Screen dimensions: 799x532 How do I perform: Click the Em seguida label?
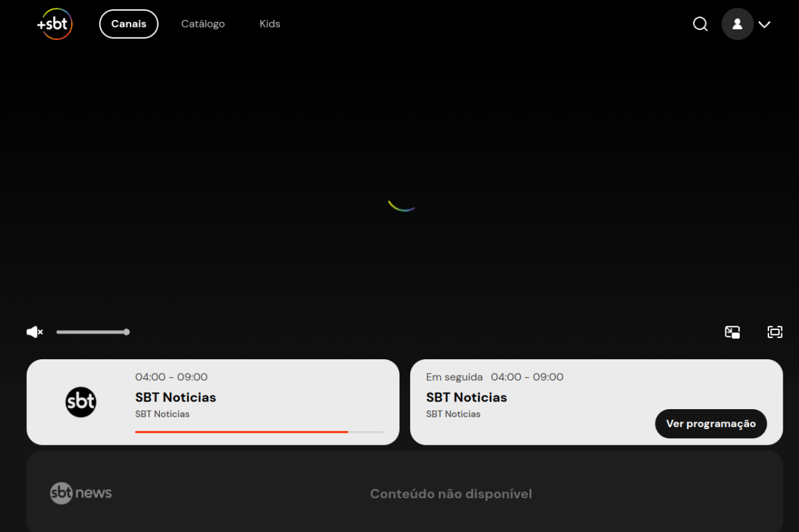pos(454,377)
